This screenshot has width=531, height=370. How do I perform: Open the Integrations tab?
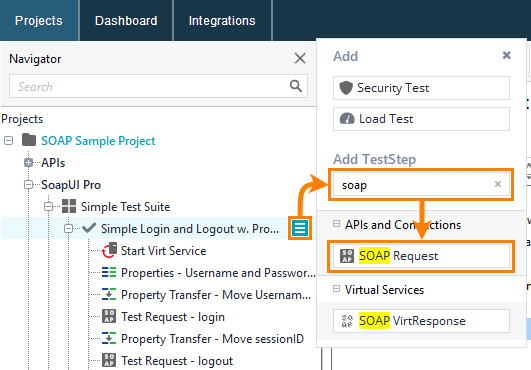(x=222, y=21)
